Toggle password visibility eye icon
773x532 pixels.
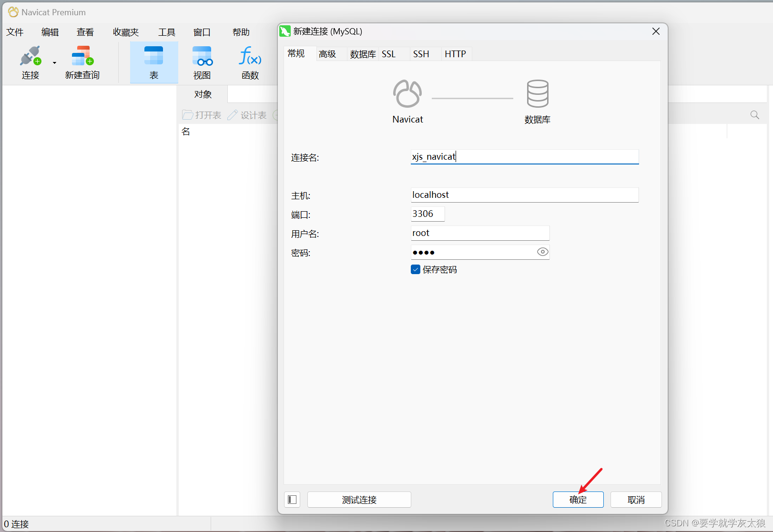pyautogui.click(x=542, y=252)
